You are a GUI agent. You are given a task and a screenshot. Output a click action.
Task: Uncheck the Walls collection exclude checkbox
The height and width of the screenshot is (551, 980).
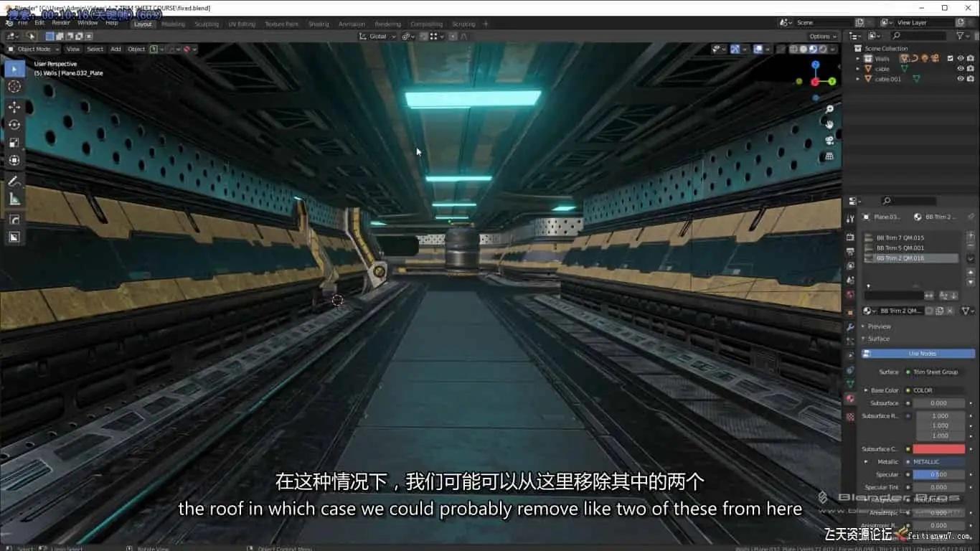[x=950, y=59]
